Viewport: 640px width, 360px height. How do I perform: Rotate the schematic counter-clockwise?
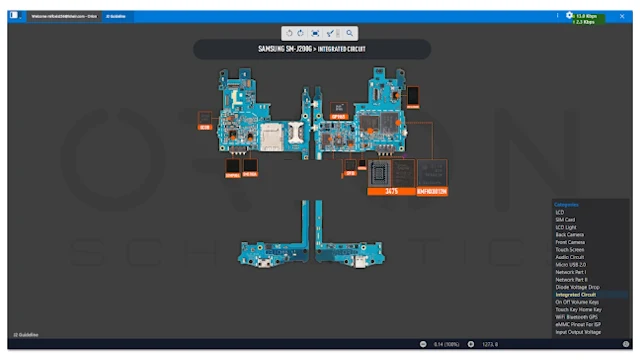[x=289, y=33]
